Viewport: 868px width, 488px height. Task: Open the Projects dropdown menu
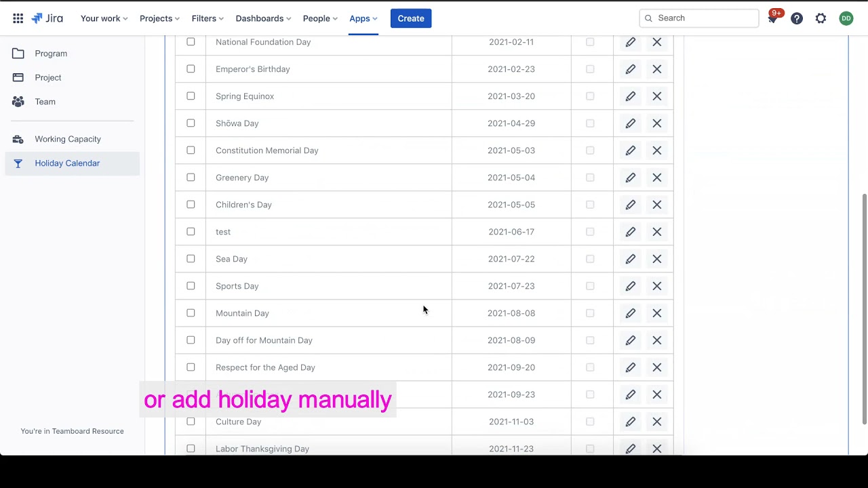point(159,18)
